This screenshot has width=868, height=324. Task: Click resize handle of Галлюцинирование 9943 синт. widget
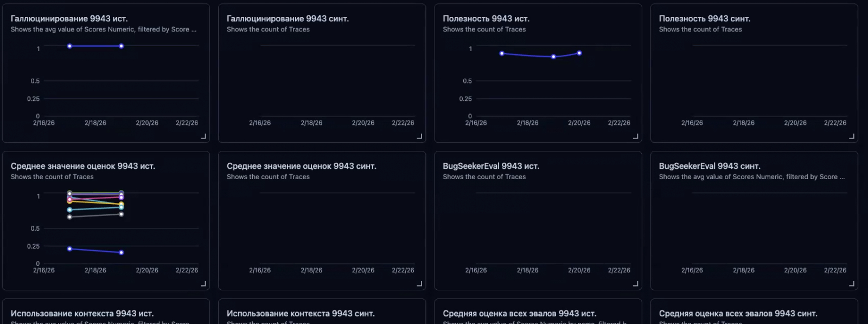pyautogui.click(x=419, y=136)
